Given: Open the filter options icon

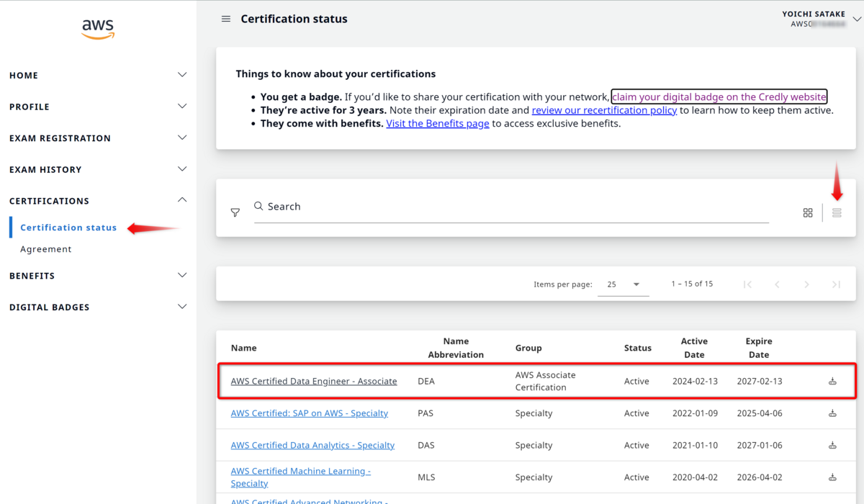Looking at the screenshot, I should (x=235, y=212).
